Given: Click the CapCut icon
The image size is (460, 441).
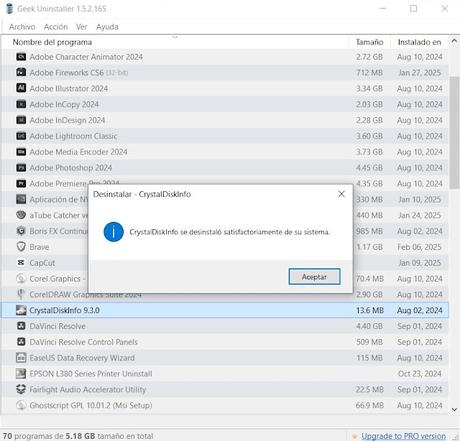Looking at the screenshot, I should tap(21, 262).
